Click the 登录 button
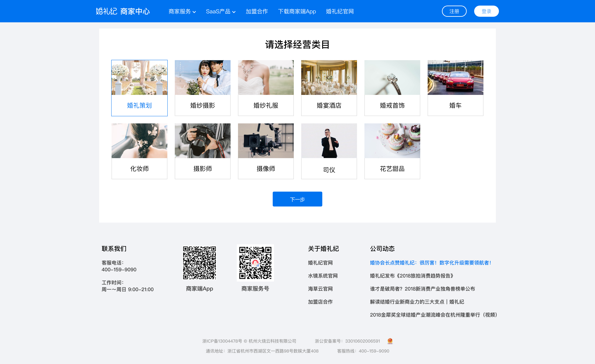The image size is (595, 364). tap(486, 11)
